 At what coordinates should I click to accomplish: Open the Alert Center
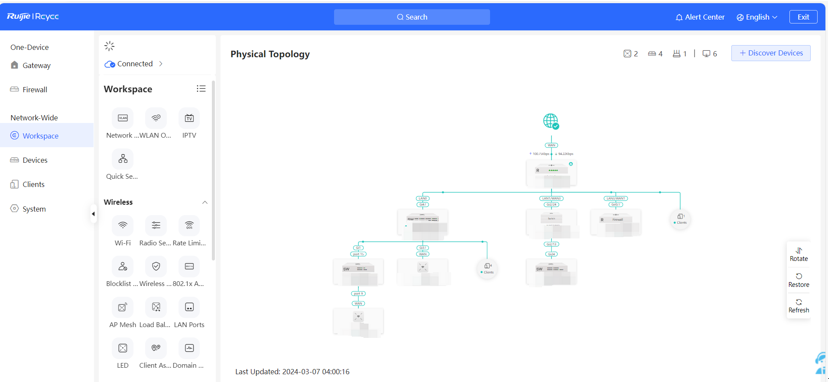[x=700, y=17]
